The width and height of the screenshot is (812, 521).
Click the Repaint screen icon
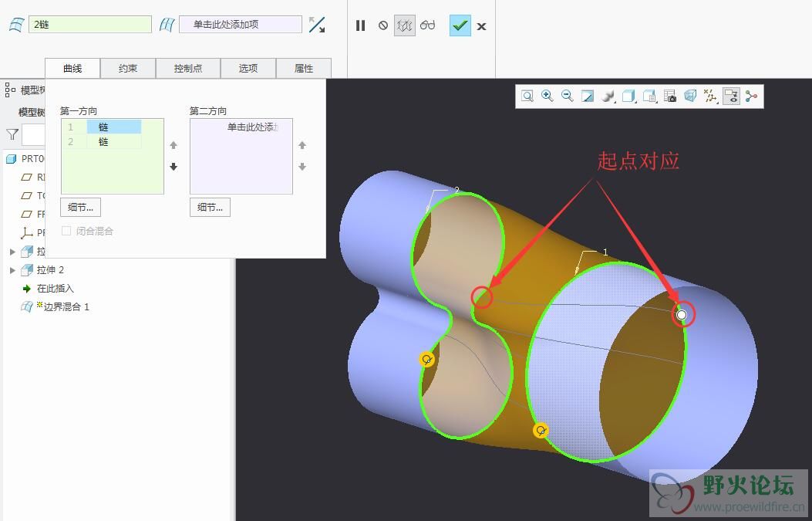[x=588, y=96]
